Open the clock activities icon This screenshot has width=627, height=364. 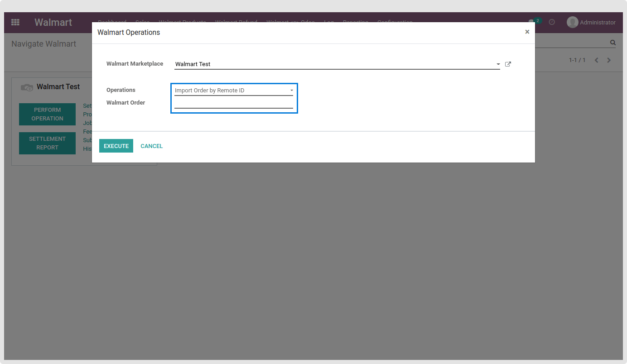point(552,22)
